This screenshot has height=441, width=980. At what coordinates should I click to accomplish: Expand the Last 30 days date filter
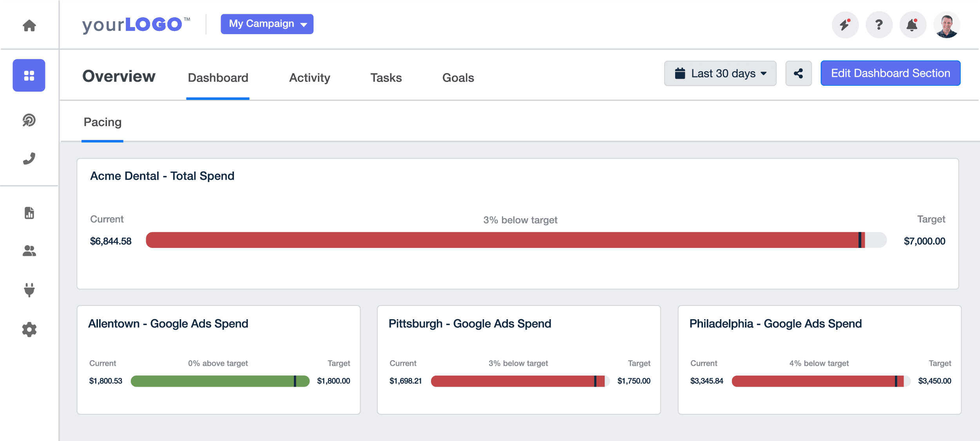point(720,73)
